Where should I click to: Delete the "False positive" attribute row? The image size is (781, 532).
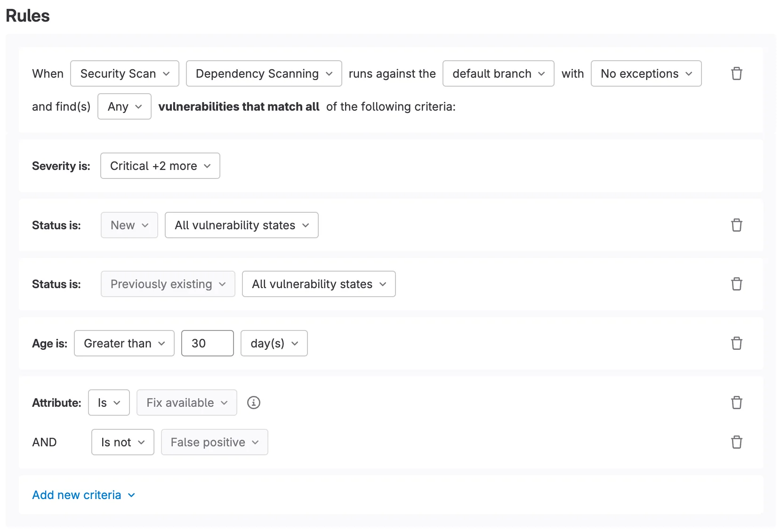click(x=736, y=442)
